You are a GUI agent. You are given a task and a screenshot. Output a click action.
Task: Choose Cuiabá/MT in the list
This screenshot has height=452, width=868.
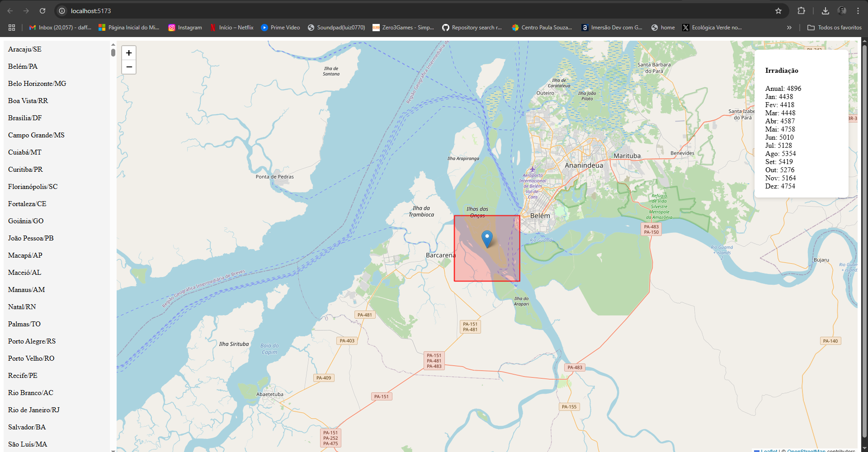point(57,152)
